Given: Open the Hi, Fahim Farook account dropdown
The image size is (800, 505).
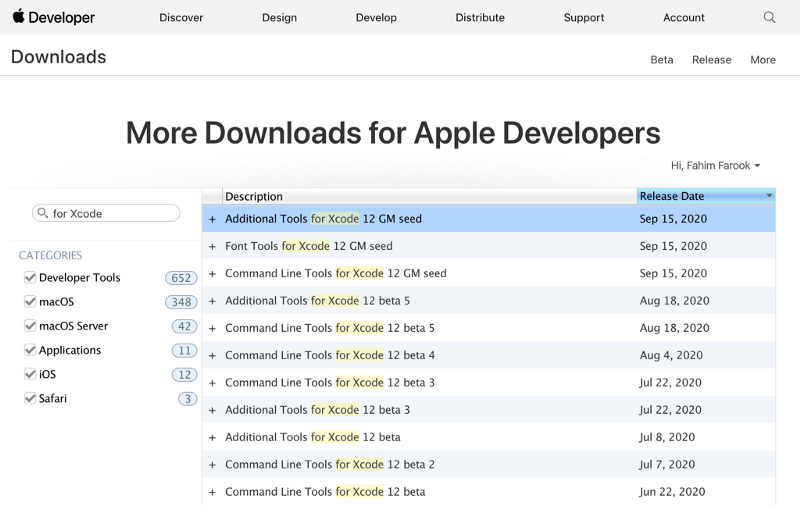Looking at the screenshot, I should (715, 165).
